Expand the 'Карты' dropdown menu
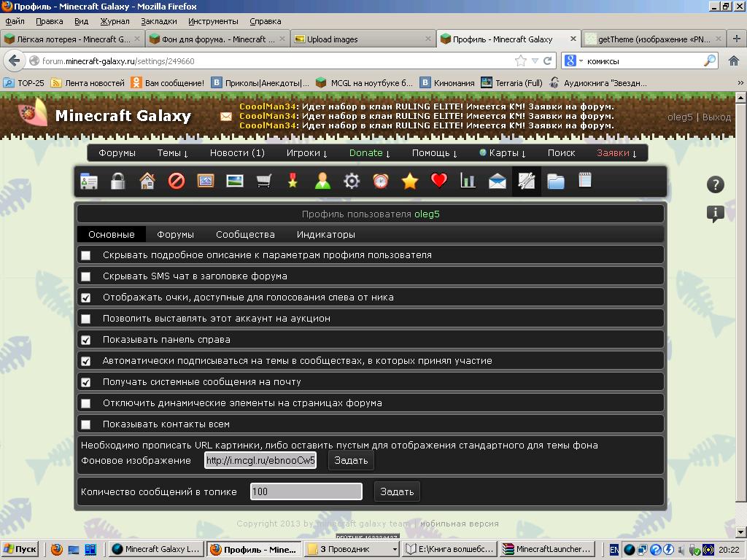747x560 pixels. coord(503,153)
